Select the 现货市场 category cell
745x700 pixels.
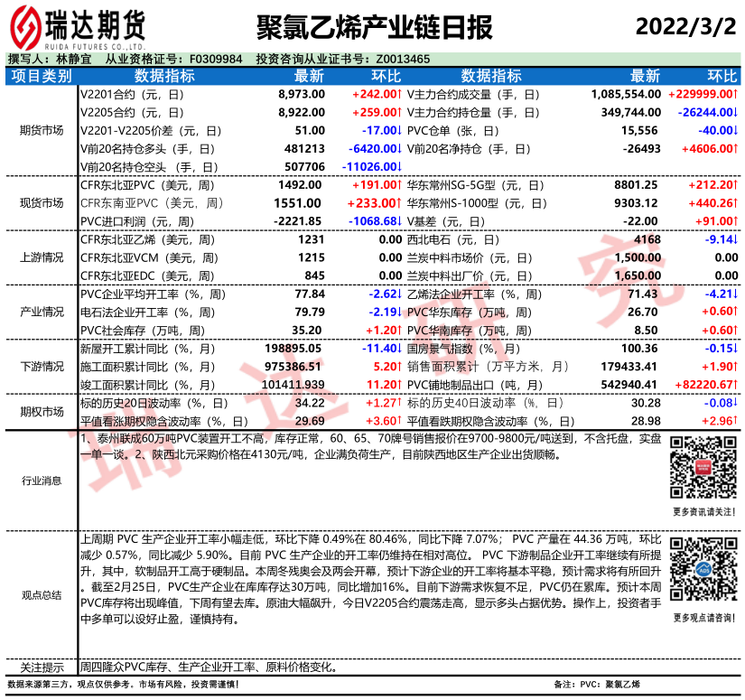click(x=42, y=202)
